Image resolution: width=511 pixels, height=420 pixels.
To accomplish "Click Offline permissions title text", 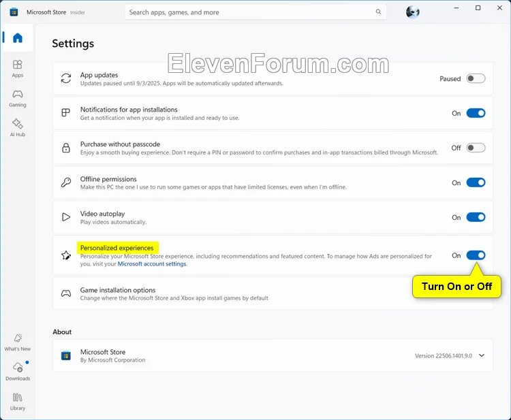I will [108, 179].
